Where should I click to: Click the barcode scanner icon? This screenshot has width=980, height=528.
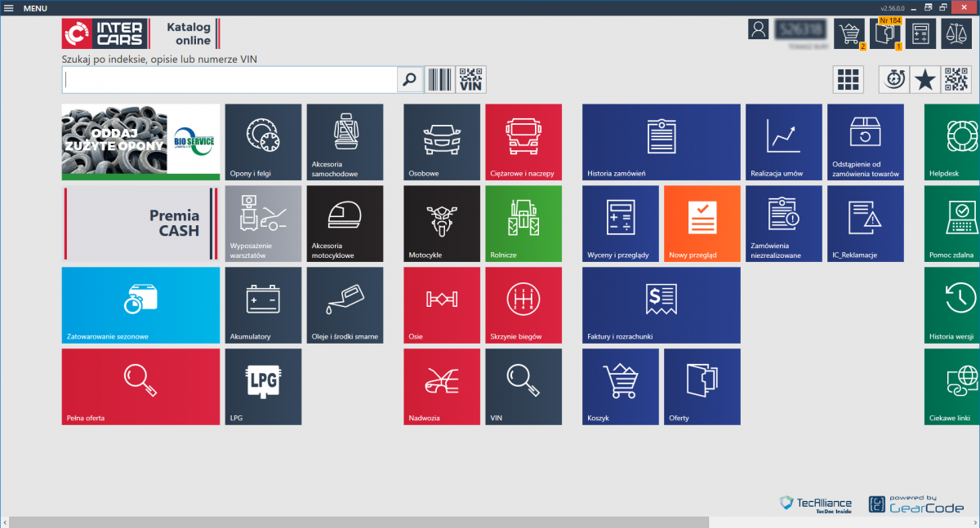440,80
